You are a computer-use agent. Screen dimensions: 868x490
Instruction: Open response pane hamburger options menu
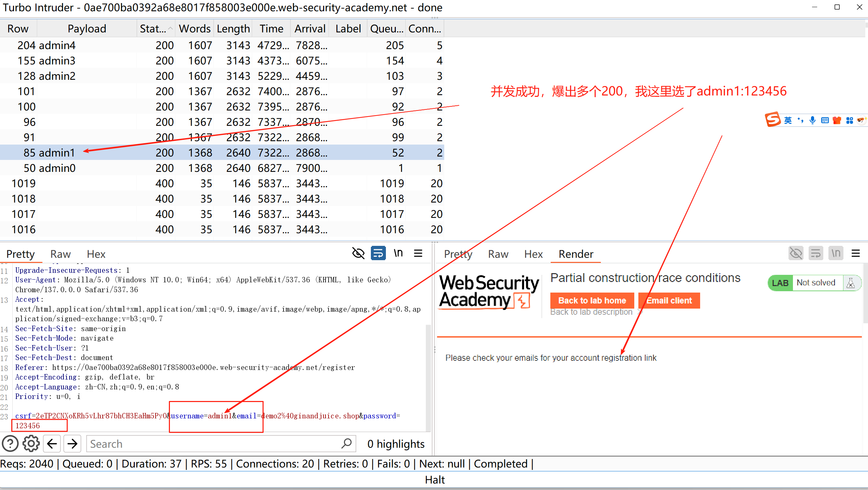pyautogui.click(x=855, y=253)
